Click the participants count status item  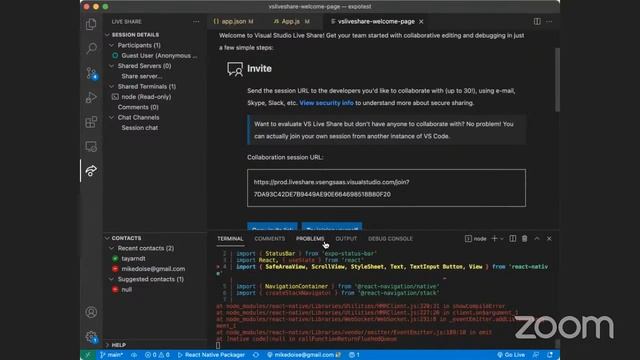pos(354,355)
